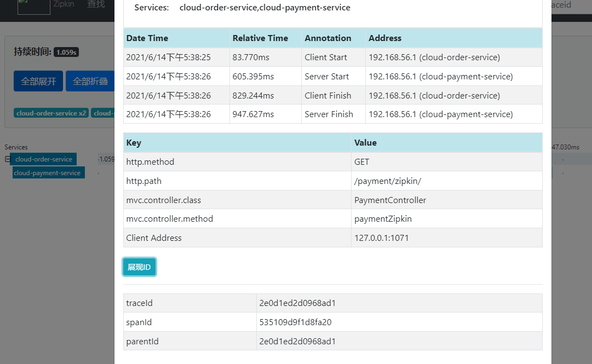Open the 查找 navigation item

click(96, 5)
